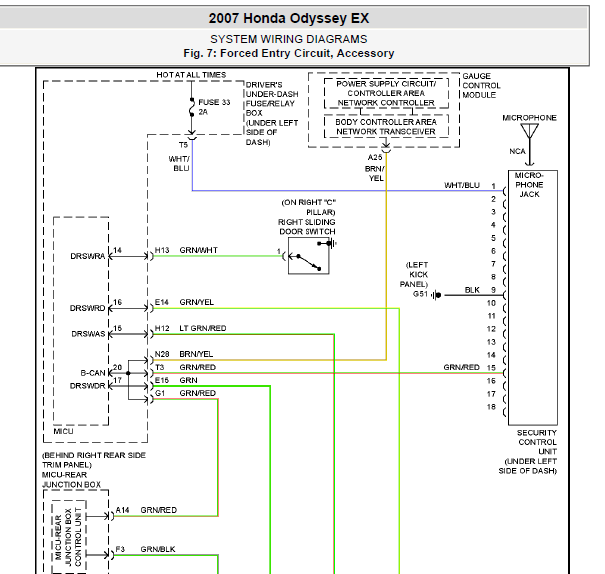The width and height of the screenshot is (605, 574).
Task: Select the "WHT/BLU" label under T5
Action: [x=179, y=164]
